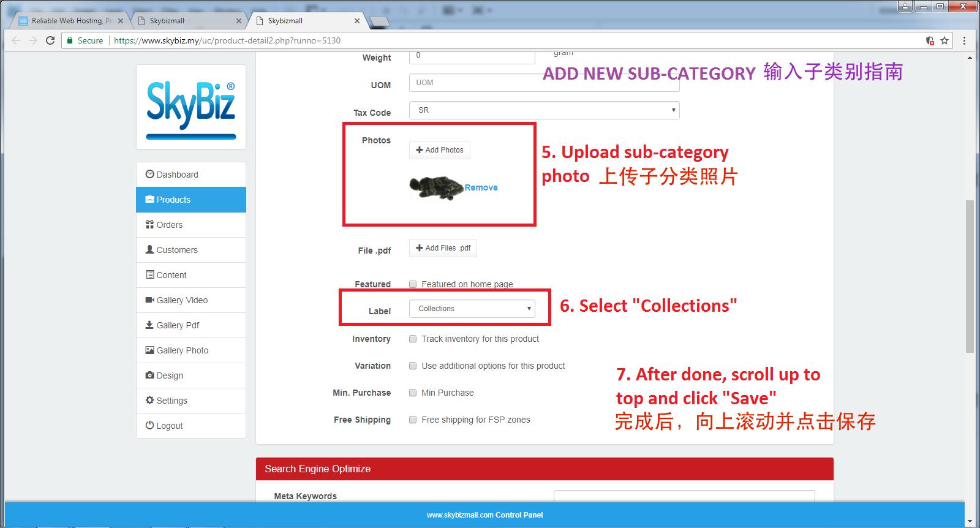The height and width of the screenshot is (528, 980).
Task: Open Settings in the sidebar
Action: 191,401
